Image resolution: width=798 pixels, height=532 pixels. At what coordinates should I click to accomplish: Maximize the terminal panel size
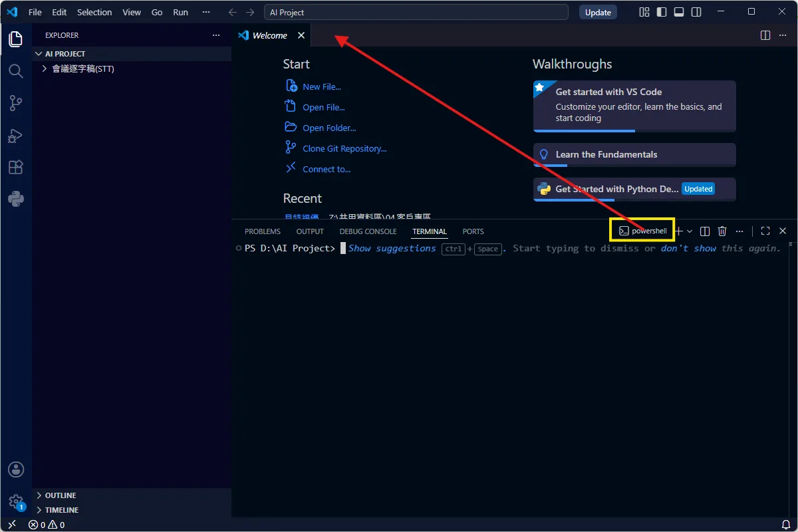click(765, 231)
